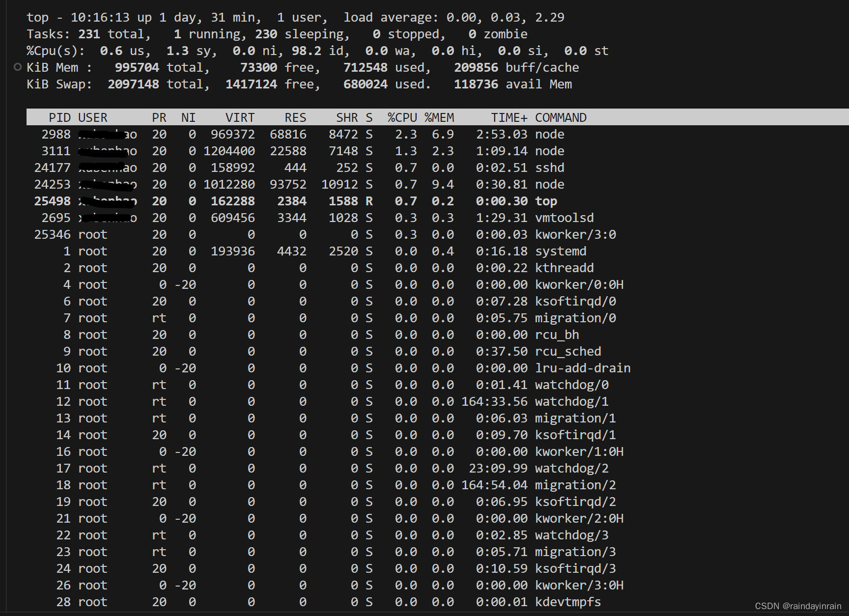Viewport: 849px width, 616px height.
Task: Select the %MEM column header
Action: click(439, 118)
